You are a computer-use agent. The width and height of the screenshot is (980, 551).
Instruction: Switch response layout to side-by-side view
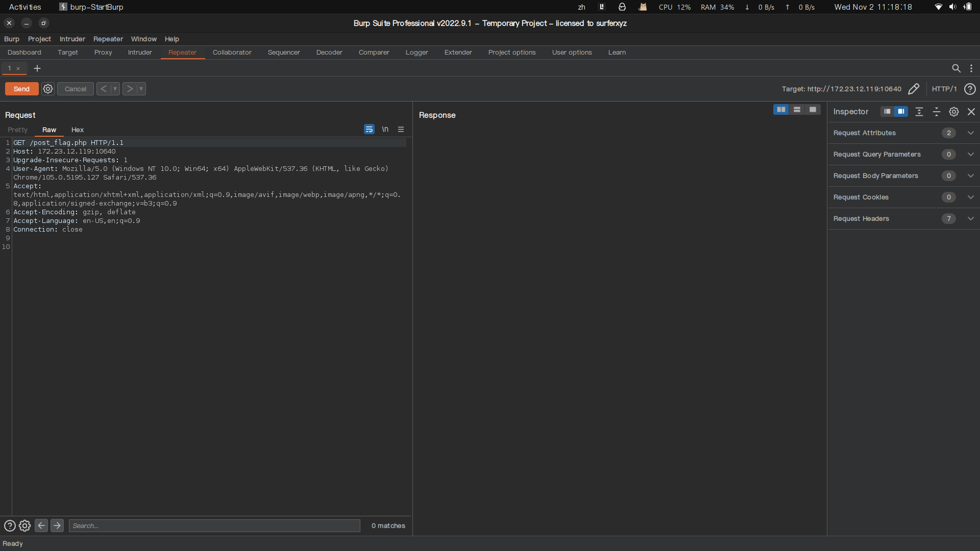[x=781, y=110]
